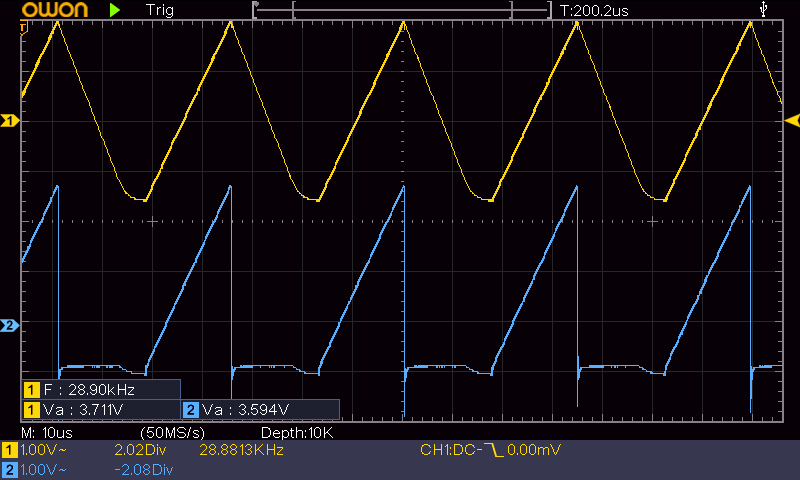Click the yellow channel 1 ground marker
The height and width of the screenshot is (480, 800).
(x=10, y=120)
